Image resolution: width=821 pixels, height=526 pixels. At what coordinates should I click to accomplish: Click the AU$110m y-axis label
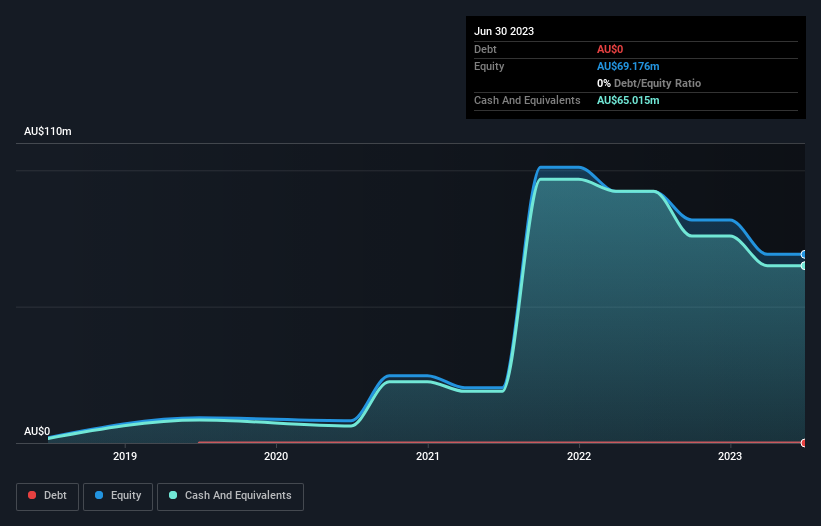click(48, 131)
